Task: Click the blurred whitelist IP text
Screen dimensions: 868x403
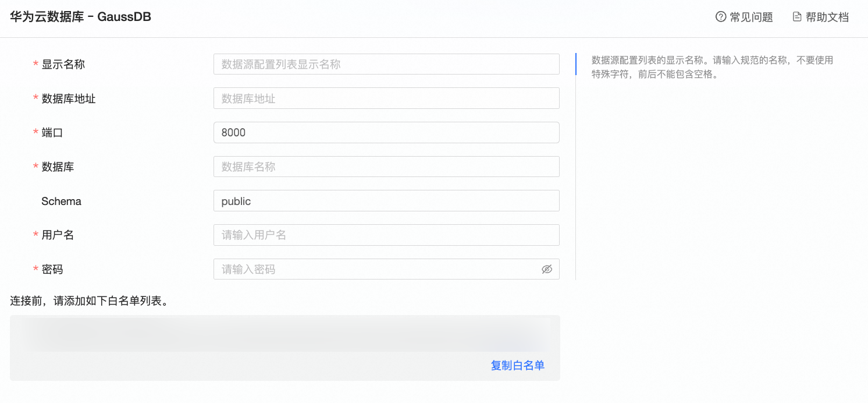Action: [x=285, y=334]
